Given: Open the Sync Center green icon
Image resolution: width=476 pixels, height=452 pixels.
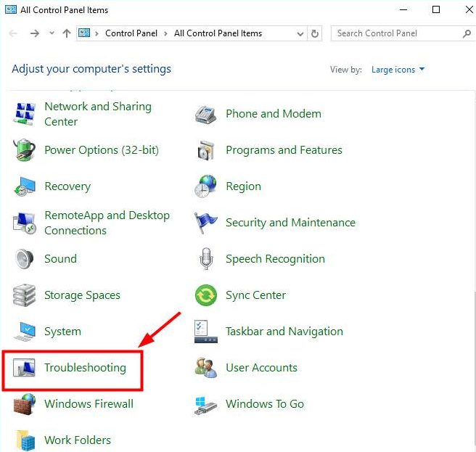Looking at the screenshot, I should [x=206, y=295].
